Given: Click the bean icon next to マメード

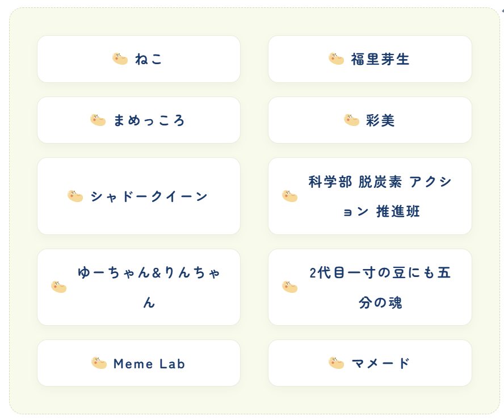Looking at the screenshot, I should [x=336, y=363].
